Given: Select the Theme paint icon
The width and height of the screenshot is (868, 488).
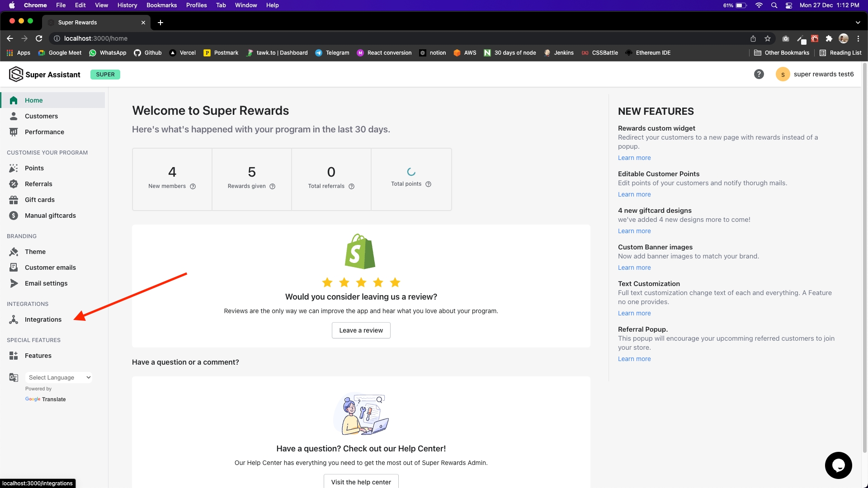Looking at the screenshot, I should pos(14,252).
